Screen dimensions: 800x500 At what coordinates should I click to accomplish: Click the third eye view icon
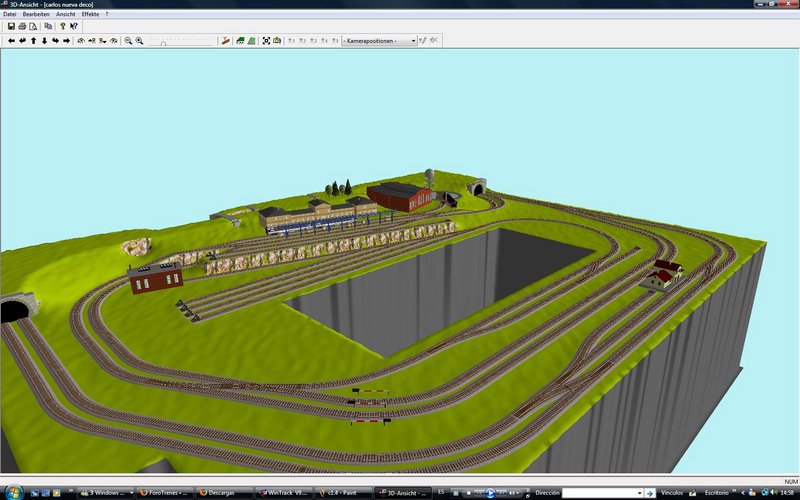coord(103,41)
